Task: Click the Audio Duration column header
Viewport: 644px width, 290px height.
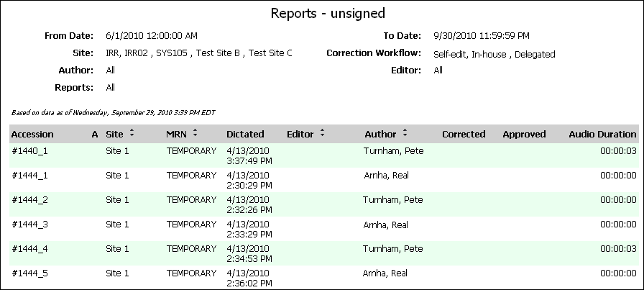Action: pos(602,134)
